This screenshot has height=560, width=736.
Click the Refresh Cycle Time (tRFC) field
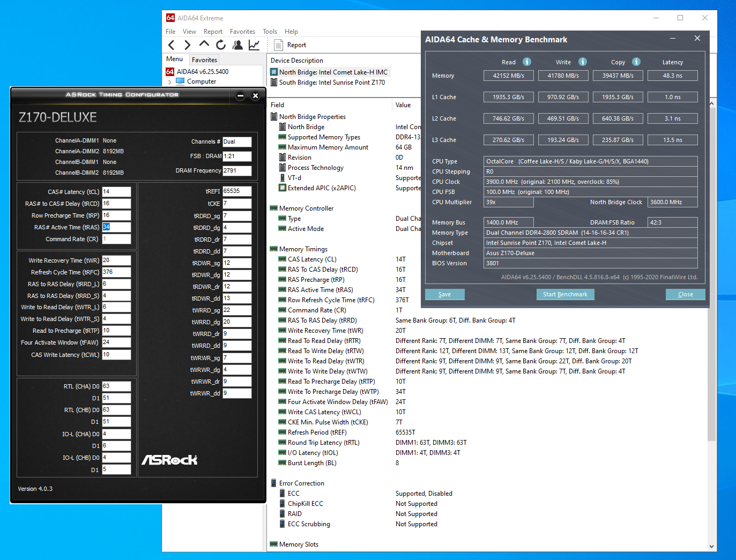tap(116, 272)
